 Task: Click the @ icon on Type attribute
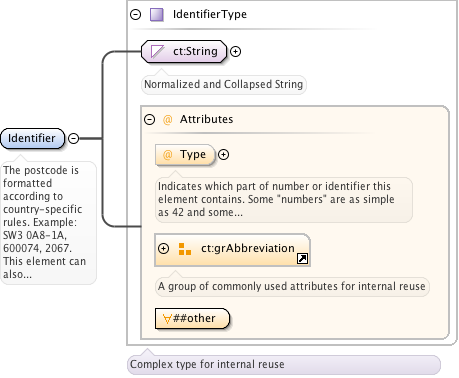coord(167,155)
